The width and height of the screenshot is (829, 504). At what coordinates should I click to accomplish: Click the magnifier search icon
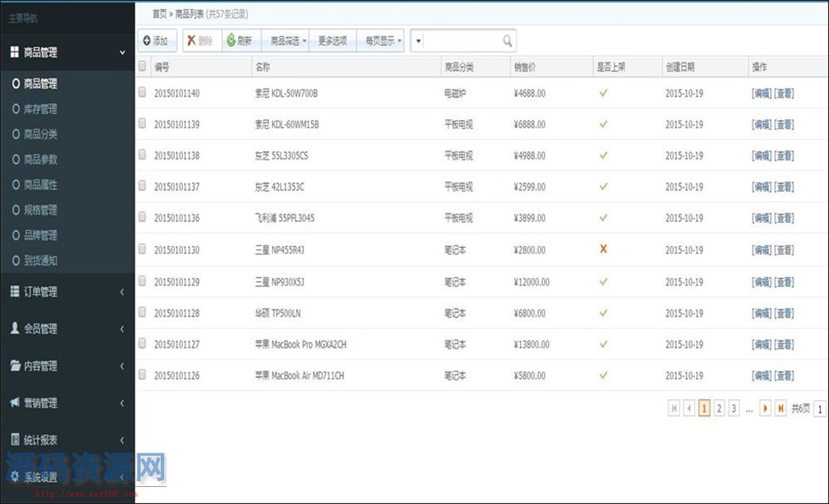click(x=507, y=41)
